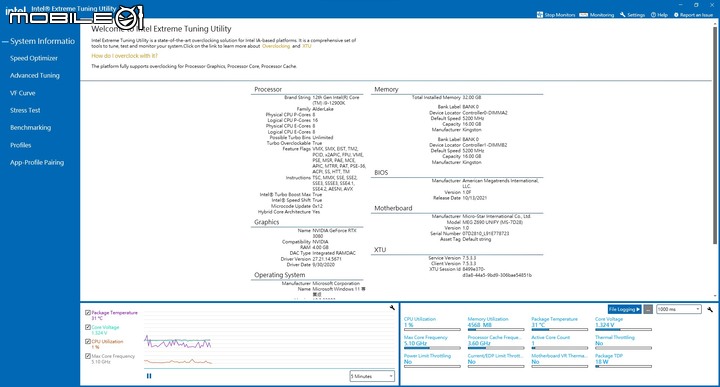
Task: Click Report an Issue icon
Action: tap(676, 15)
